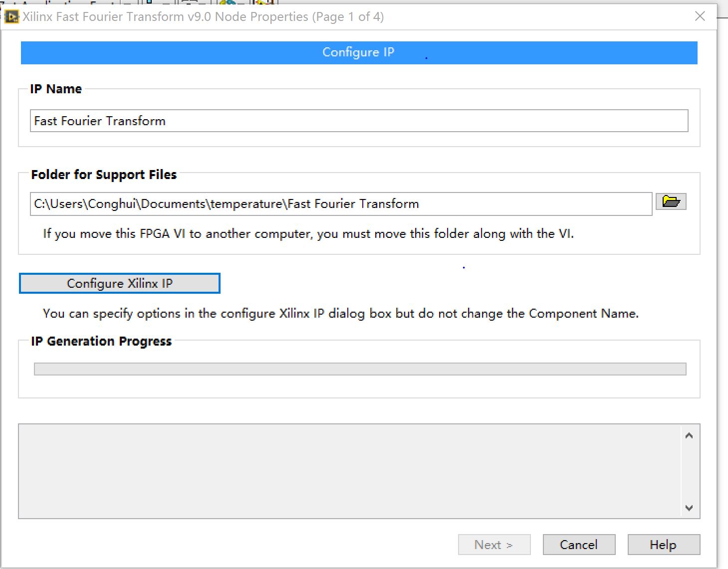The width and height of the screenshot is (728, 569).
Task: Click the folder browse icon
Action: point(671,201)
